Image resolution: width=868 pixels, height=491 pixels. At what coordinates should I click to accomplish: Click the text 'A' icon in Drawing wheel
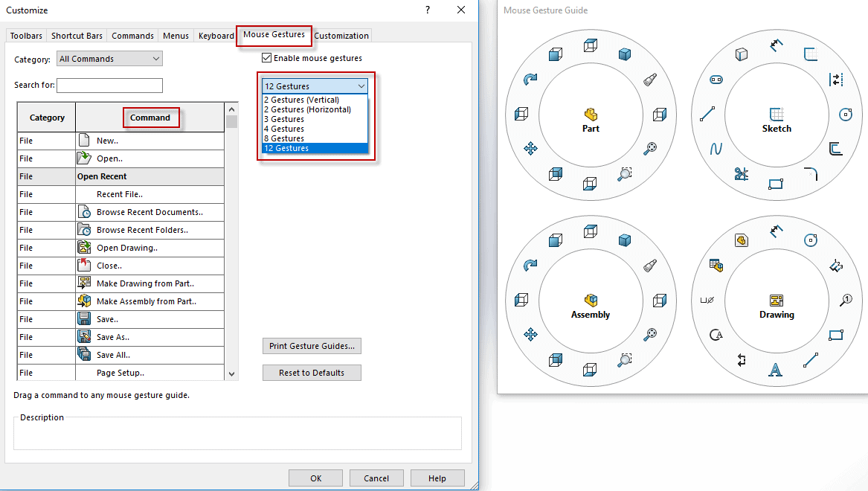point(775,370)
